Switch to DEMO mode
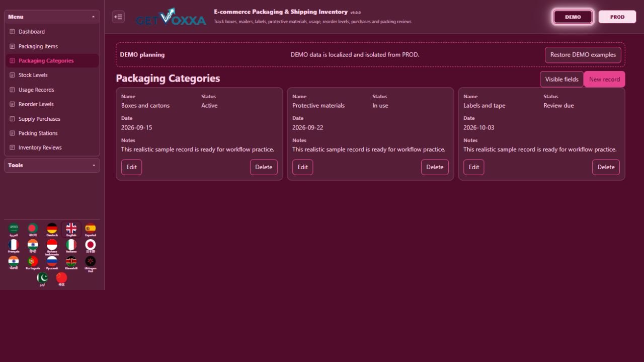Screen dimensions: 644x362 [x=573, y=17]
